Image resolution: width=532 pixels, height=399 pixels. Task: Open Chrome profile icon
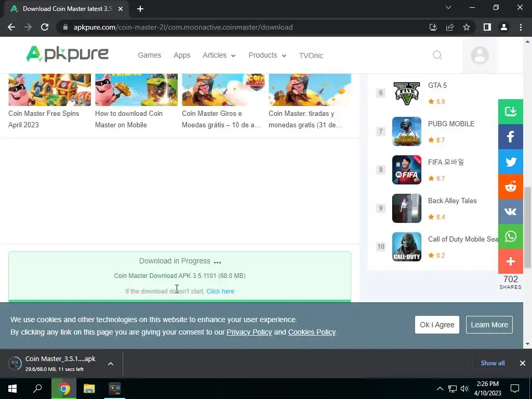coord(504,27)
